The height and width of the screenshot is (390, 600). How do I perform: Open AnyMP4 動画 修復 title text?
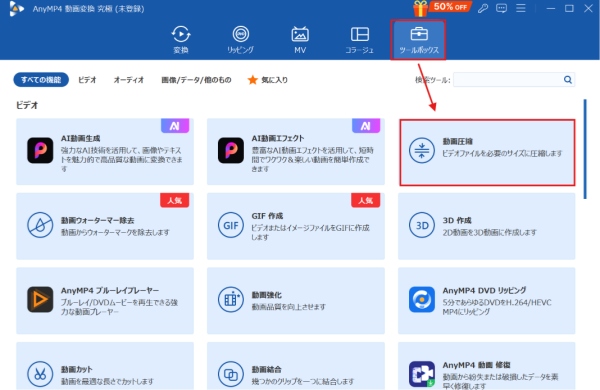pos(476,365)
